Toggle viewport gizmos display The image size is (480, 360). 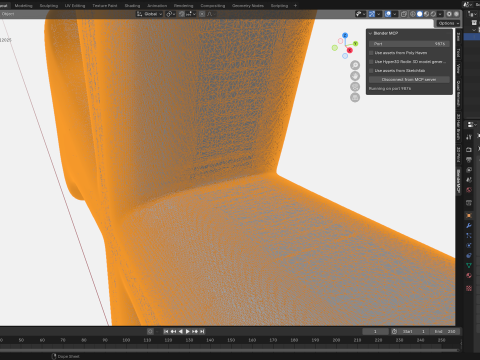pyautogui.click(x=372, y=14)
